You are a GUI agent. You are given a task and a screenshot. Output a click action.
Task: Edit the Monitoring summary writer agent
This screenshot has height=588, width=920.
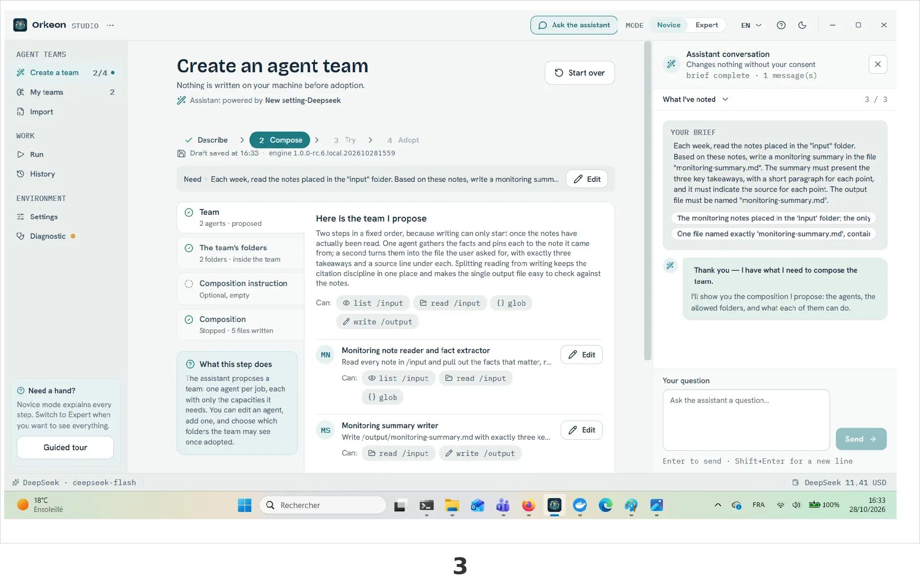582,430
